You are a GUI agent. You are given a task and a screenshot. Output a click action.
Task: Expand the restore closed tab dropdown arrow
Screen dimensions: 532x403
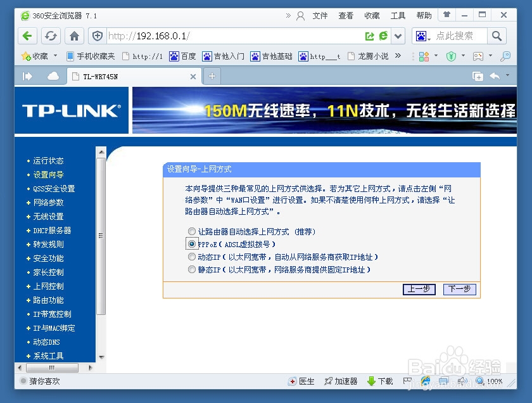click(507, 75)
